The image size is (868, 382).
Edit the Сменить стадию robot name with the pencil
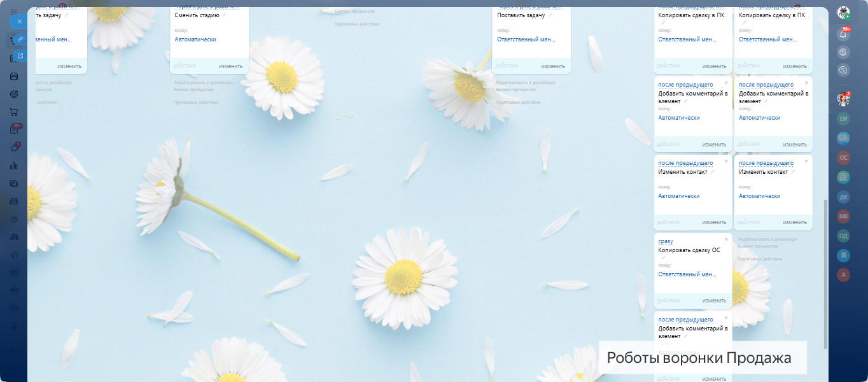pos(225,15)
